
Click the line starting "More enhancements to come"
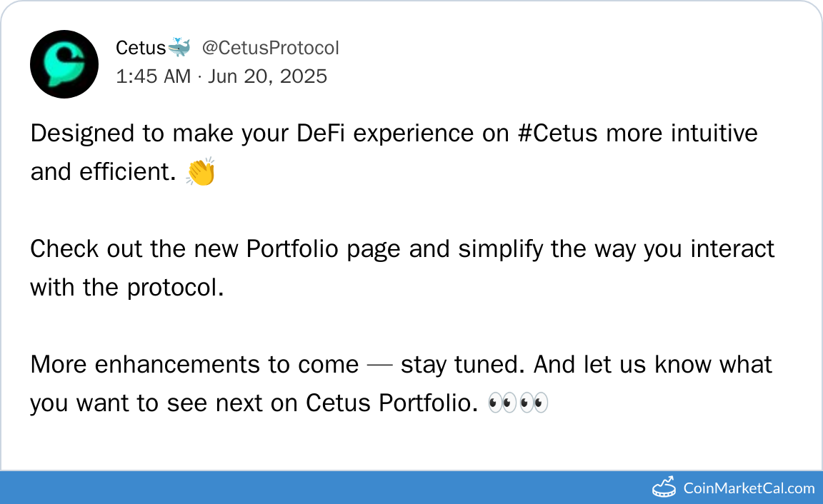pos(193,365)
